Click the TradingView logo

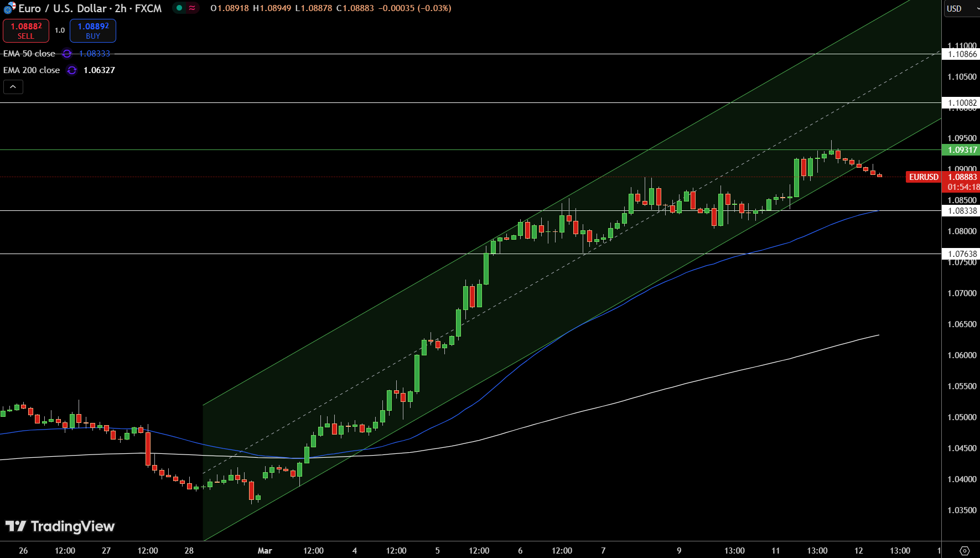[x=60, y=526]
